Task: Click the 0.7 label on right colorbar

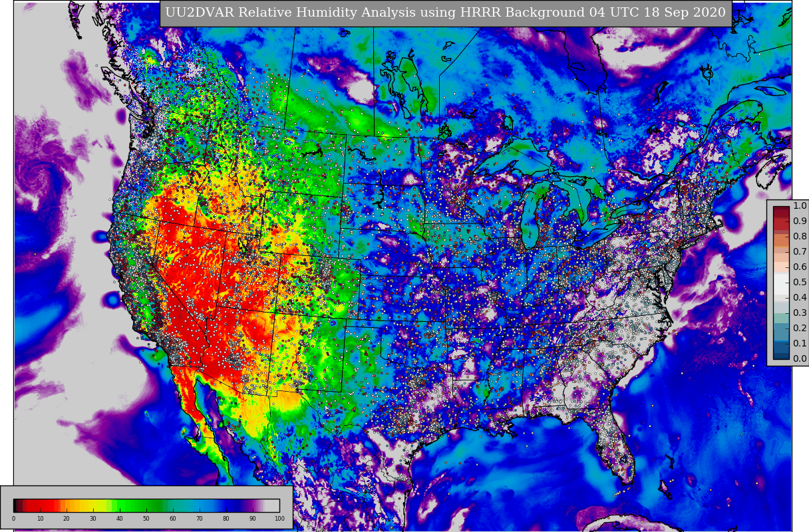Action: (800, 252)
